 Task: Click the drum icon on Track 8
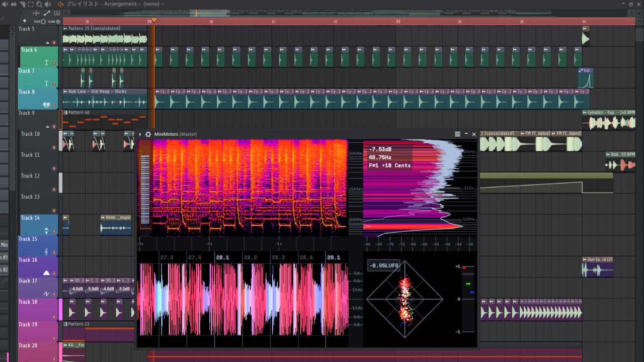tap(46, 105)
